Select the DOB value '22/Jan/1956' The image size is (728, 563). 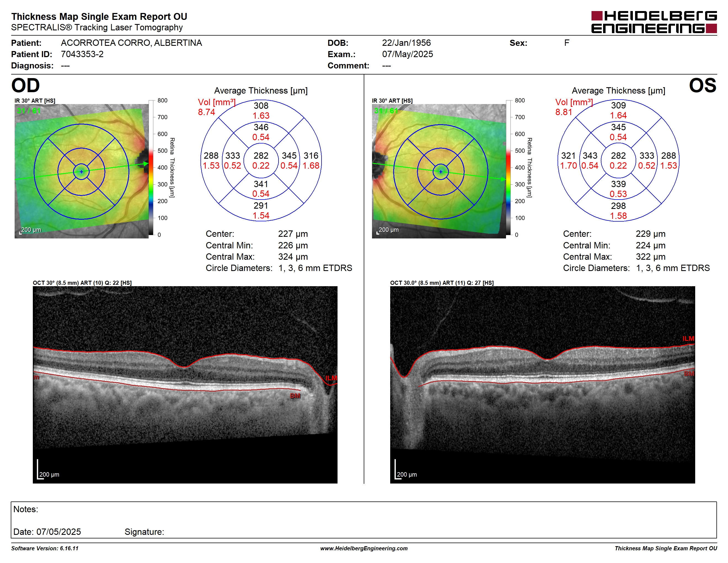click(x=406, y=43)
